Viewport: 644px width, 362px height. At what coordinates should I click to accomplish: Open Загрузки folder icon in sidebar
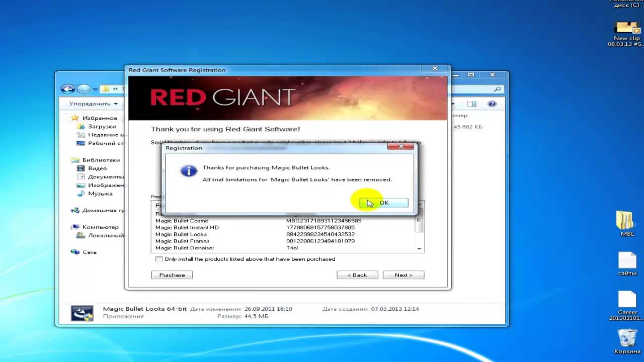click(x=80, y=126)
